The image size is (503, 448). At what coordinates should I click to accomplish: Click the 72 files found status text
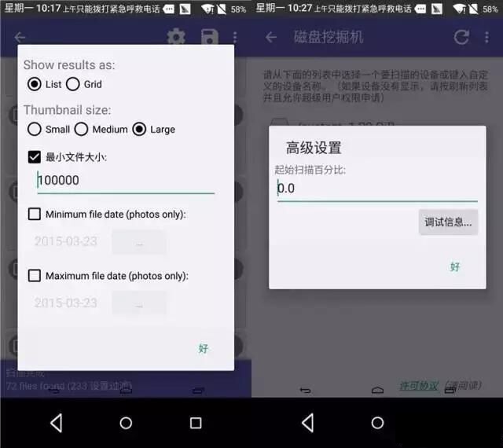69,385
